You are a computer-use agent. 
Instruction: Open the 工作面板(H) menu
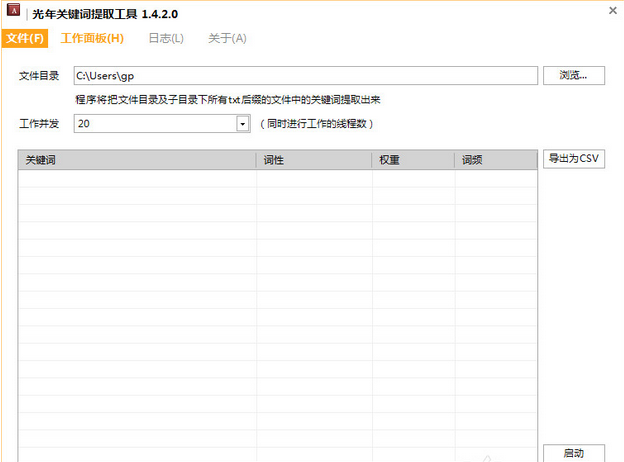click(92, 39)
